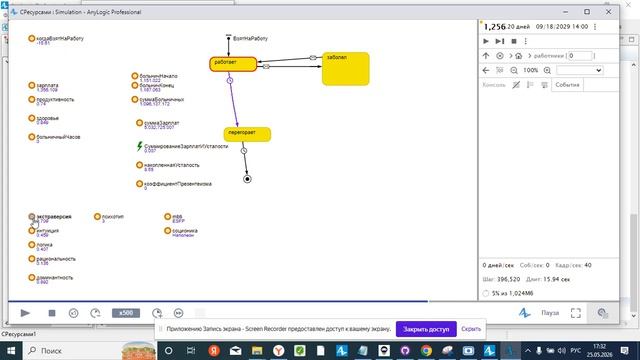Screen dimensions: 640x360
Task: Click the 100% zoom label
Action: point(531,70)
